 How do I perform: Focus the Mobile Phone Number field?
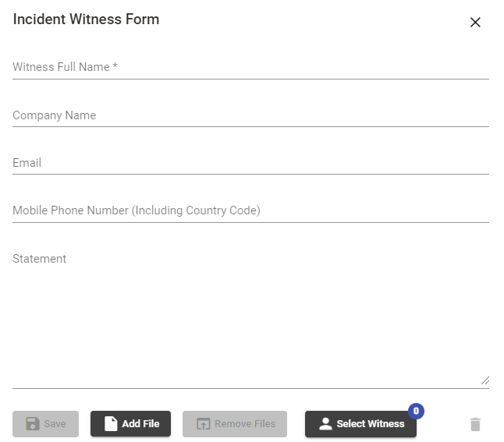250,210
